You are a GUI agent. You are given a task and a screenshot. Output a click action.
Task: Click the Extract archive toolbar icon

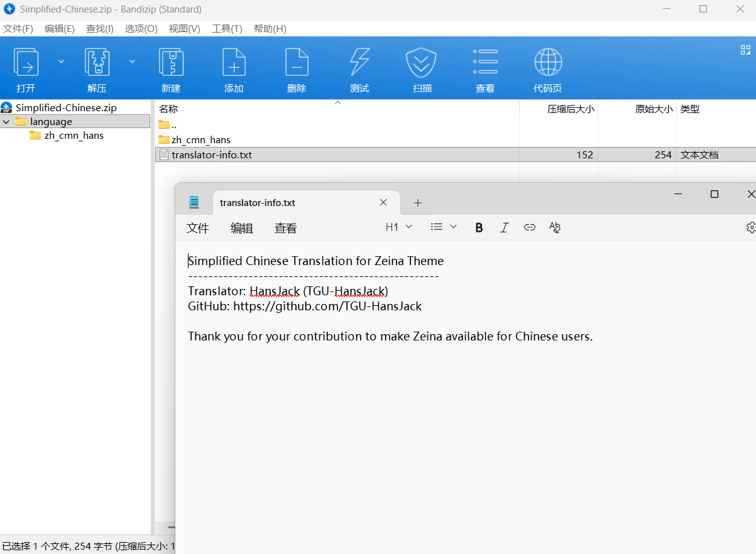[x=97, y=63]
